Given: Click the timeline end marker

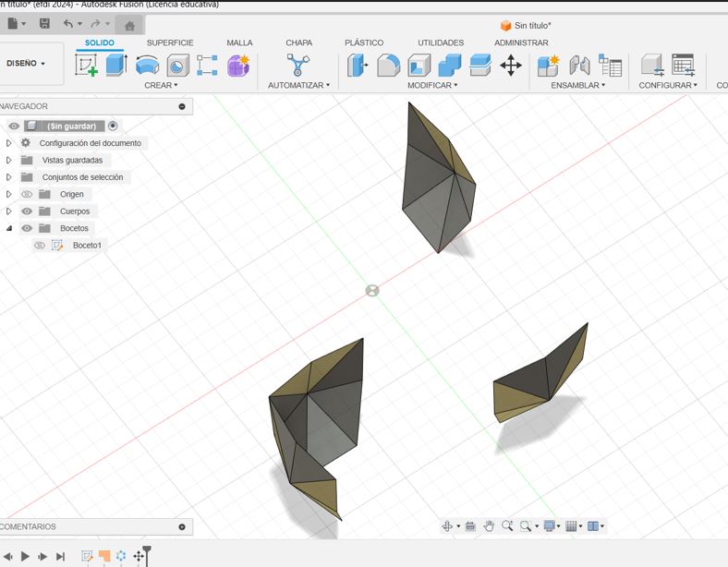Looking at the screenshot, I should tap(147, 555).
